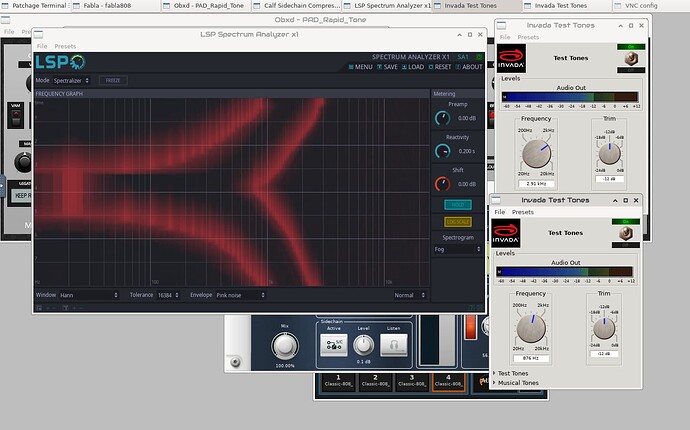Switch to the Patchage Terminal taskbar entry
The width and height of the screenshot is (690, 430).
click(x=35, y=6)
